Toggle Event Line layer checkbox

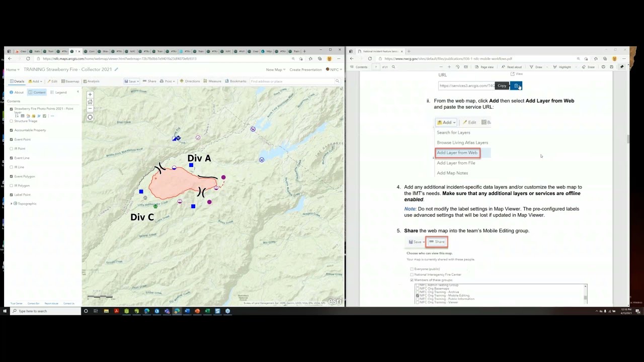pos(12,158)
